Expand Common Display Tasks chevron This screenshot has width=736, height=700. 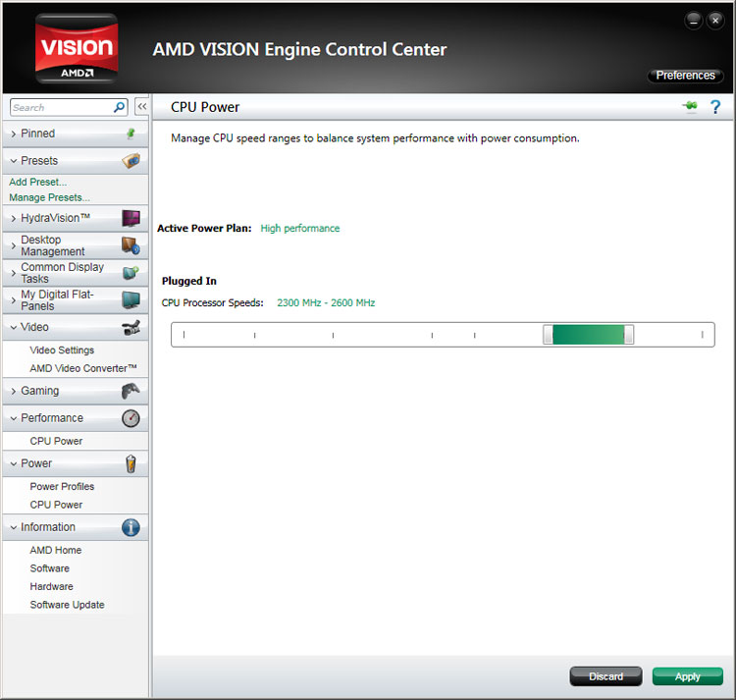13,273
